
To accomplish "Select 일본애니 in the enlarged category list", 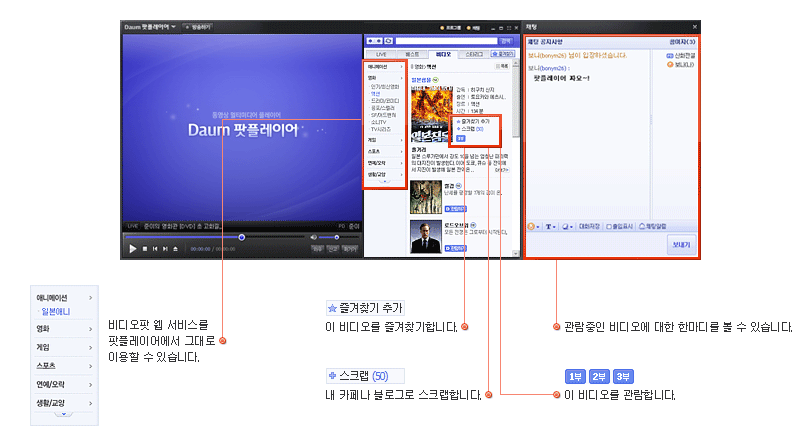I will 56,312.
